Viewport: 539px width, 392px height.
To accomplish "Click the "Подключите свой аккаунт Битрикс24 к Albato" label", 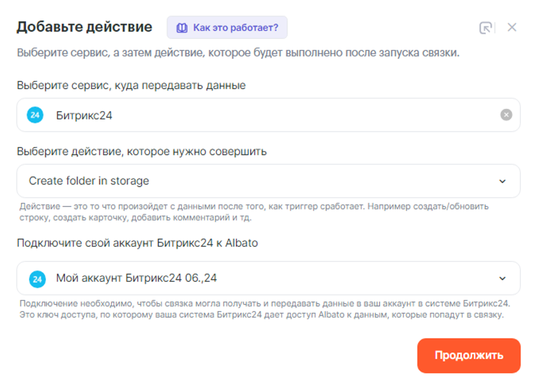I will tap(137, 243).
